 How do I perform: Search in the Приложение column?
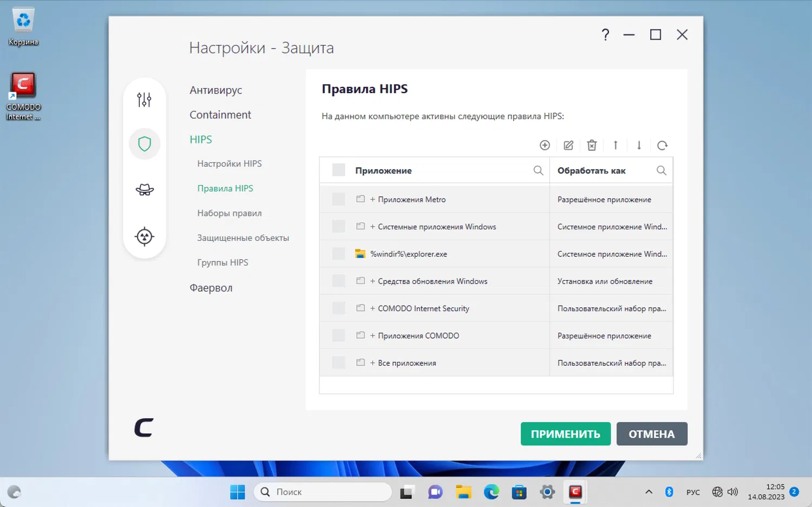(538, 170)
